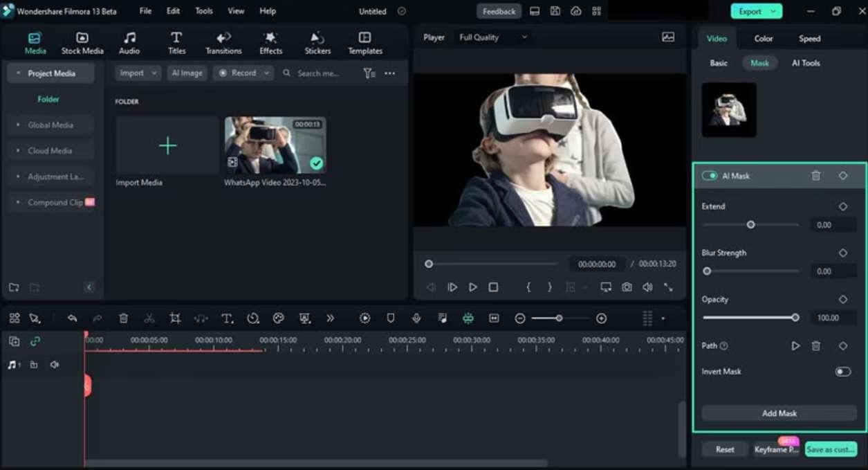Expand the Record dropdown
This screenshot has height=470, width=868.
click(x=243, y=73)
